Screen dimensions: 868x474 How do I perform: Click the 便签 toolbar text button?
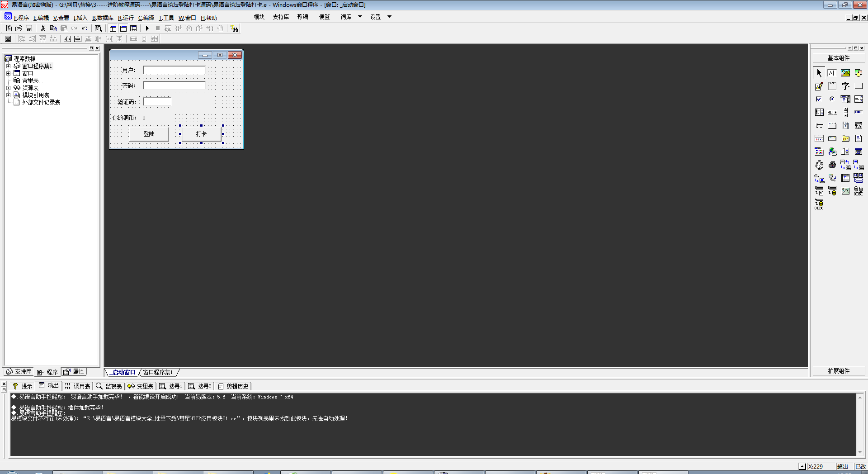(324, 17)
